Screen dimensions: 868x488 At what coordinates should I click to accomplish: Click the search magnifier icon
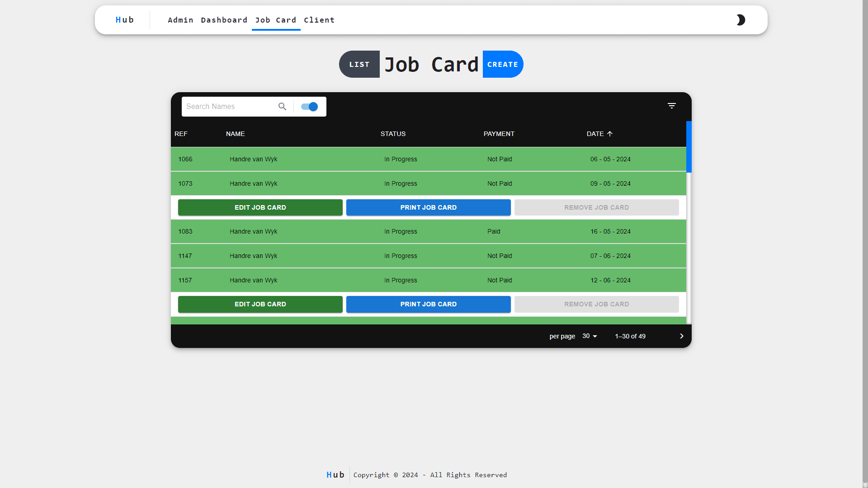(282, 107)
